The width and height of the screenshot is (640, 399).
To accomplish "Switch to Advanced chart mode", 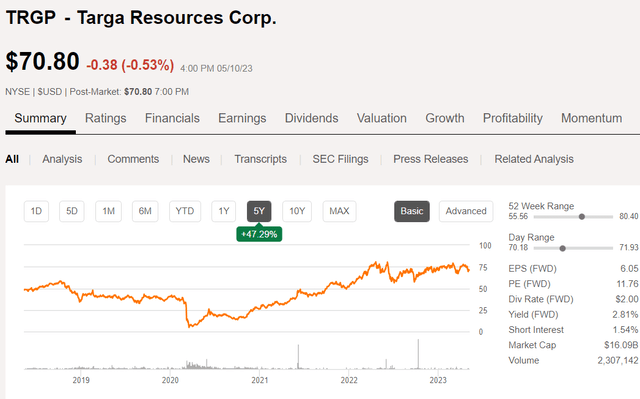I will [x=466, y=211].
